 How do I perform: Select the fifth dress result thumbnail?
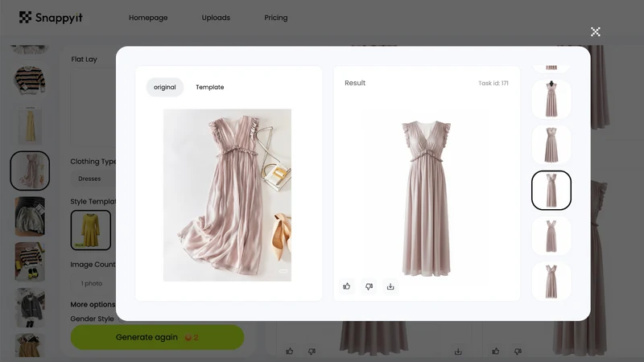click(551, 236)
